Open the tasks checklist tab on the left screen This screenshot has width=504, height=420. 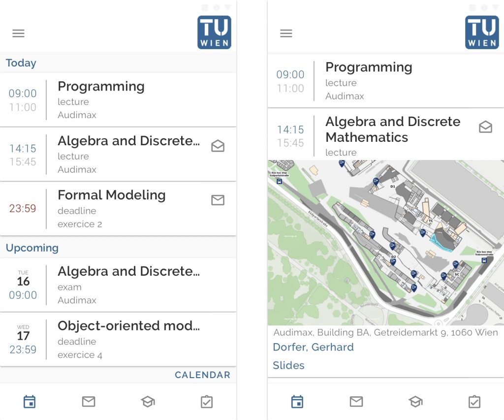(x=207, y=402)
